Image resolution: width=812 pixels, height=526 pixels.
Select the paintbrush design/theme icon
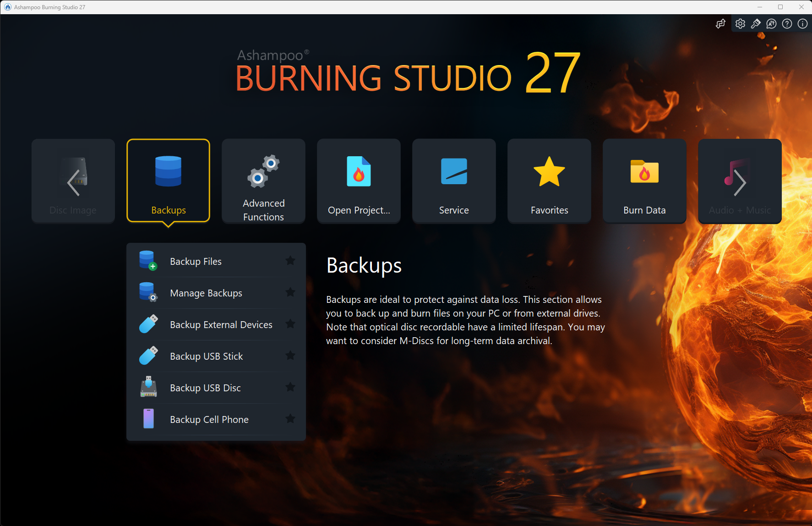[x=756, y=23]
